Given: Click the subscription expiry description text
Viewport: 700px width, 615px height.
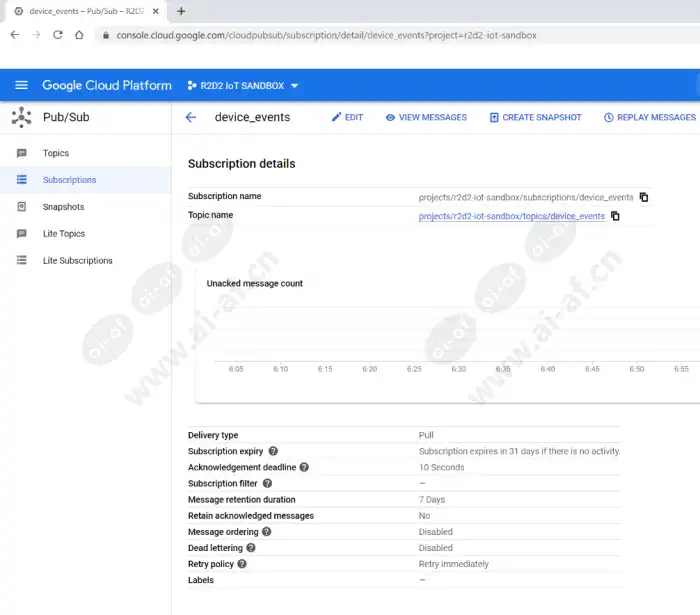Looking at the screenshot, I should tap(519, 451).
